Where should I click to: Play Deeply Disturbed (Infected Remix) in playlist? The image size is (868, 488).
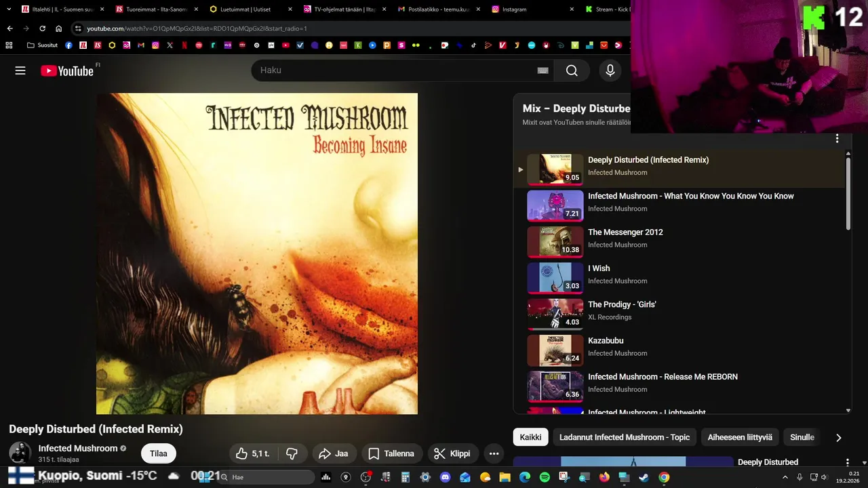(x=680, y=169)
